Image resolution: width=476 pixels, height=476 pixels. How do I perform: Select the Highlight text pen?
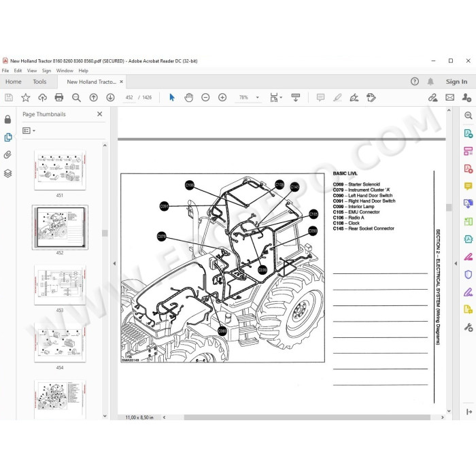pos(337,97)
